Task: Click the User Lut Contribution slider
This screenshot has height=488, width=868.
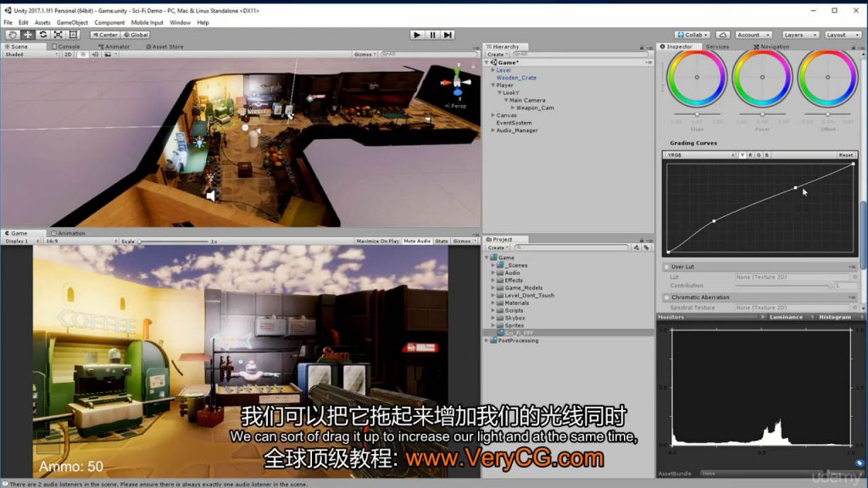Action: tap(783, 286)
